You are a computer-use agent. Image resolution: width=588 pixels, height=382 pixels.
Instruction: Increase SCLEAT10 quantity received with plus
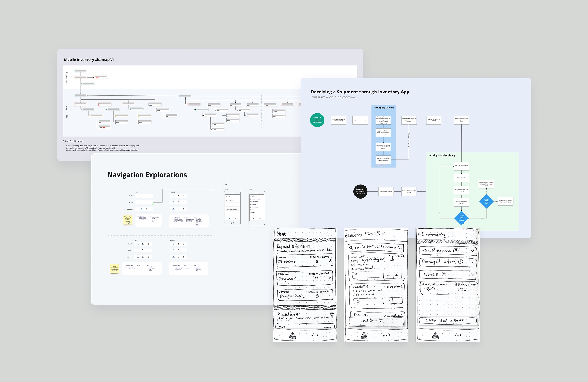point(397,301)
